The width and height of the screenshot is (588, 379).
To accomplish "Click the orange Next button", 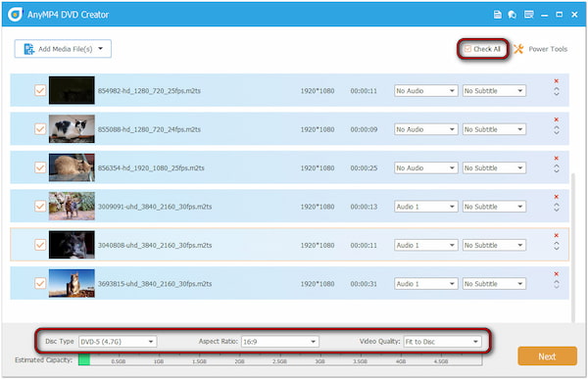I will coord(547,356).
